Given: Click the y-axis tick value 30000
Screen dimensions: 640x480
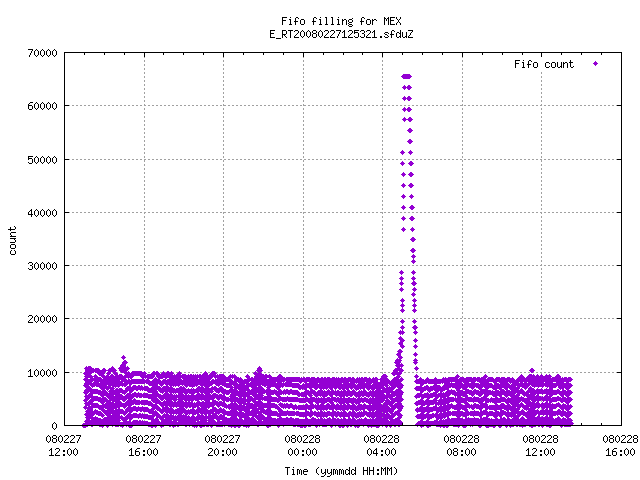Looking at the screenshot, I should coord(42,266).
